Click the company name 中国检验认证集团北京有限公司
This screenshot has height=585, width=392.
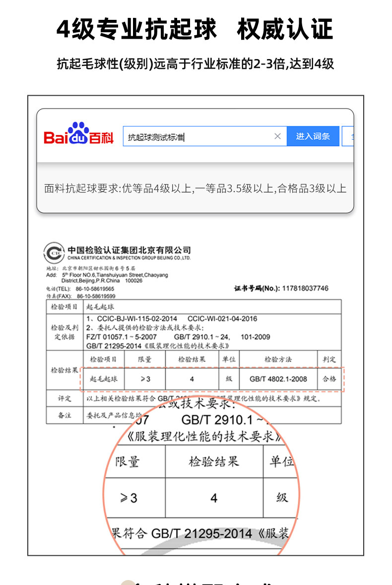(x=129, y=250)
